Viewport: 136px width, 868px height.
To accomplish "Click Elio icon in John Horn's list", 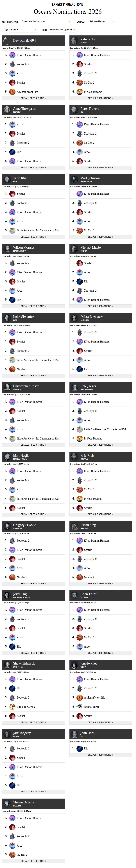I will tap(80, 748).
